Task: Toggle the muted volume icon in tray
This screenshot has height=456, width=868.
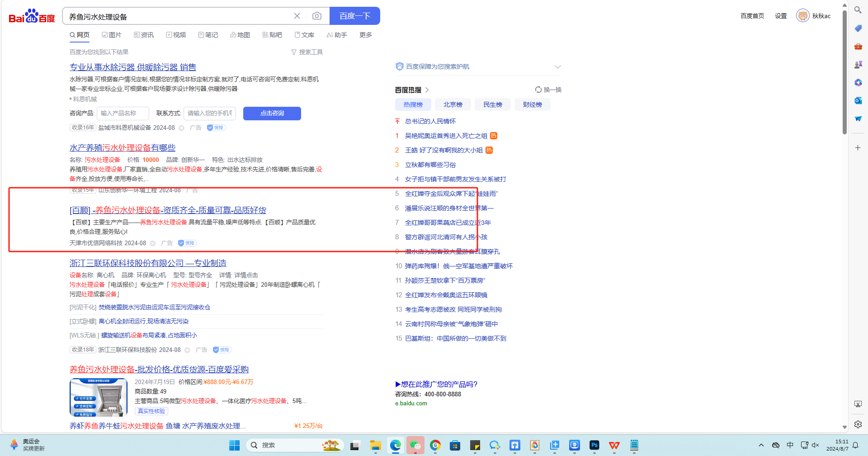Action: pyautogui.click(x=816, y=445)
